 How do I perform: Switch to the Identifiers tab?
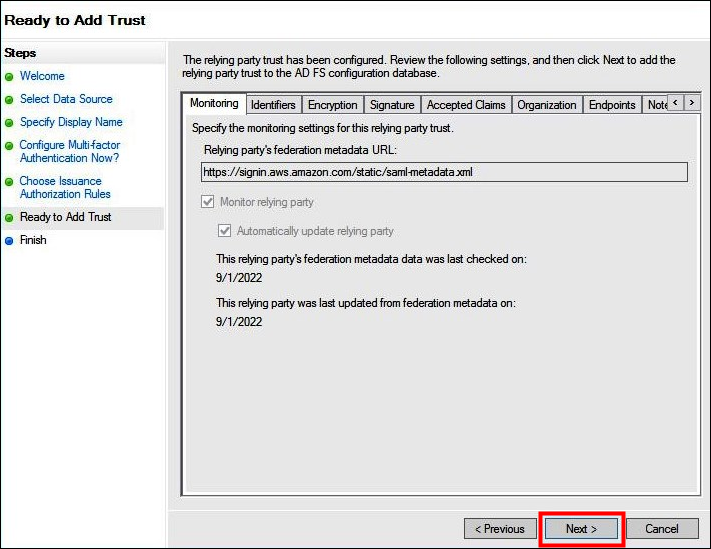(273, 105)
